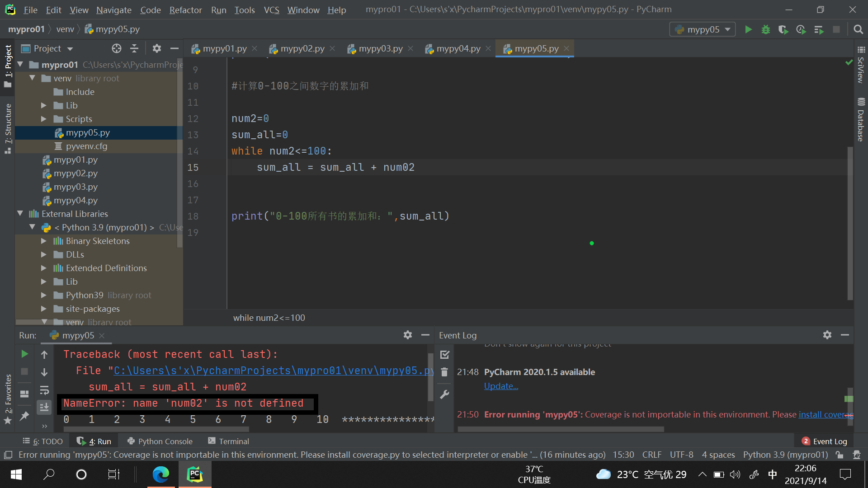Open the Concurrency Diagram run icon
Viewport: 868px width, 488px height.
point(819,29)
